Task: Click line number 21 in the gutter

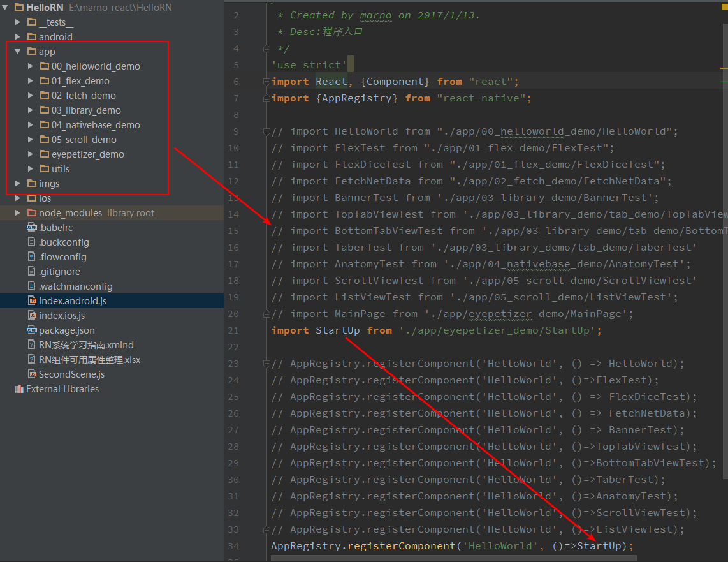Action: click(233, 330)
